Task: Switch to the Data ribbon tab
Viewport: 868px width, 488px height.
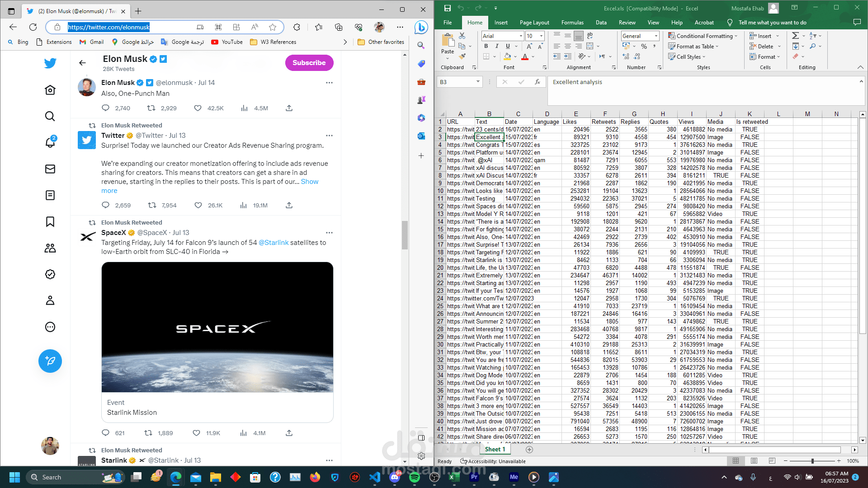Action: pos(601,22)
